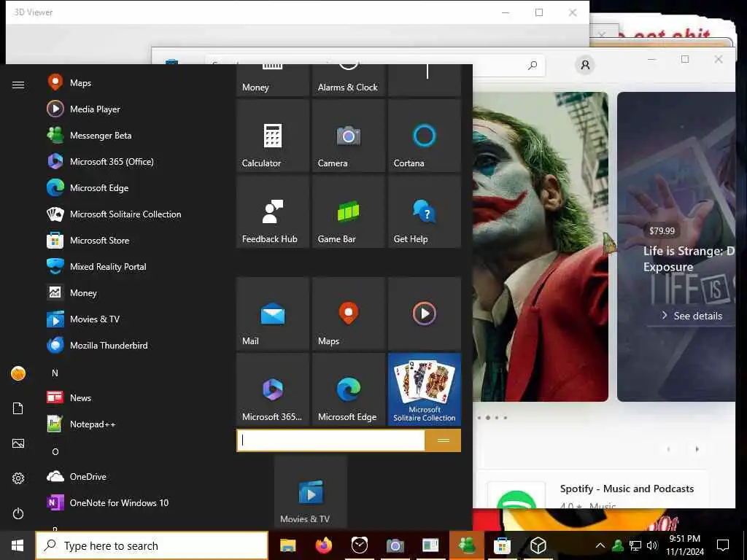This screenshot has width=747, height=560.
Task: Open the Mail tile
Action: pos(273,314)
